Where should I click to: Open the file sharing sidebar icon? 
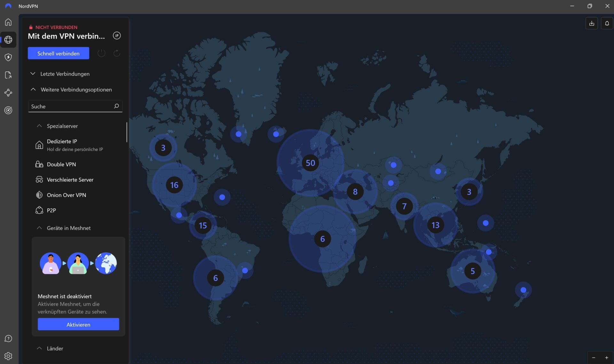8,75
